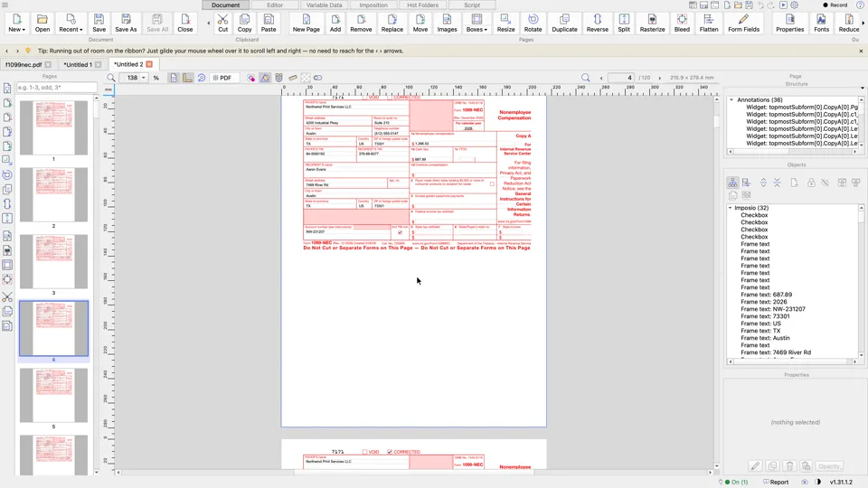Viewport: 868px width, 488px height.
Task: Open the zoom level 138 dropdown
Action: (x=144, y=78)
